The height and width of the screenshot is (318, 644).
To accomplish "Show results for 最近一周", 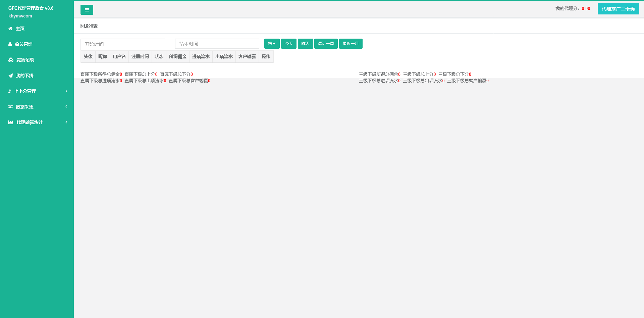I will [x=326, y=44].
